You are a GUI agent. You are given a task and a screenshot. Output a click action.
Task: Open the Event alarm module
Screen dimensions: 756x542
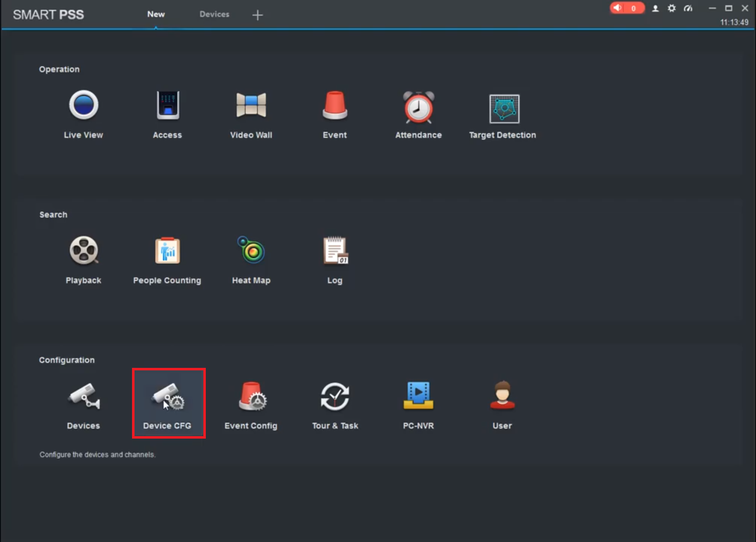[335, 114]
